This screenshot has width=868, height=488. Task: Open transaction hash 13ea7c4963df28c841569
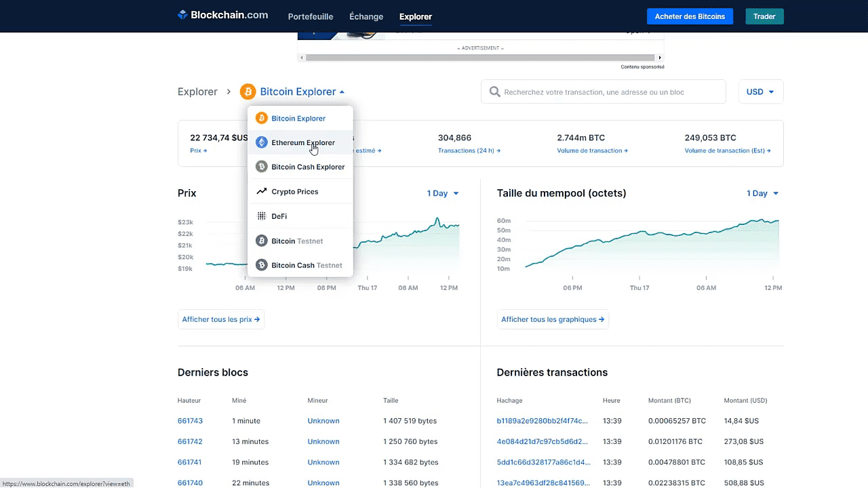tap(544, 483)
